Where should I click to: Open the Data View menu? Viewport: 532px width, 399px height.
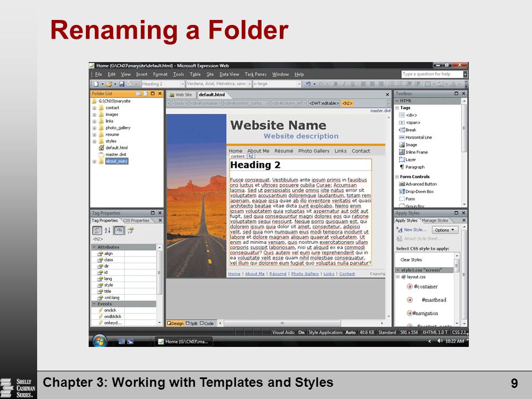pos(229,74)
